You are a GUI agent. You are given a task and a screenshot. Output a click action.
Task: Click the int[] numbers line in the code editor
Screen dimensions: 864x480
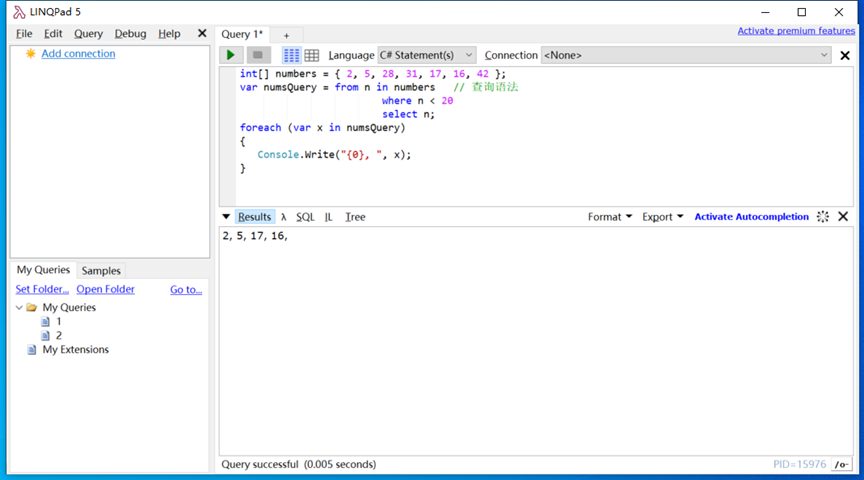pyautogui.click(x=372, y=74)
